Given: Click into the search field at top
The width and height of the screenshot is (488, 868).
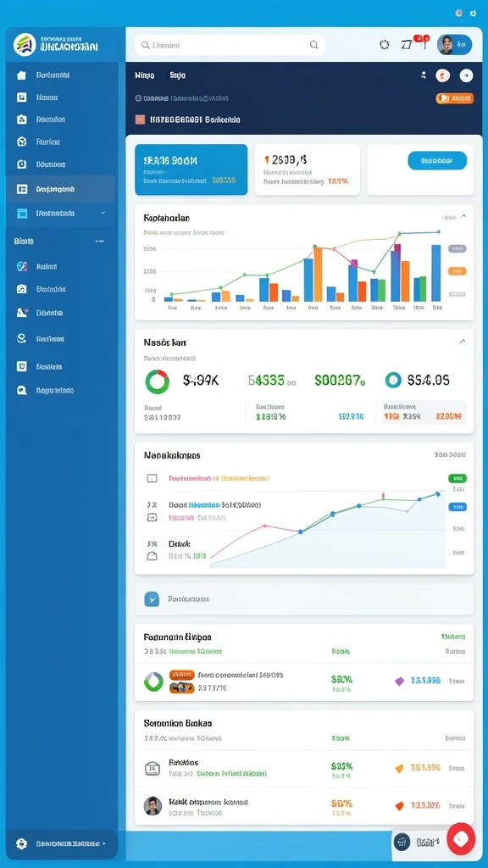Looking at the screenshot, I should (230, 45).
